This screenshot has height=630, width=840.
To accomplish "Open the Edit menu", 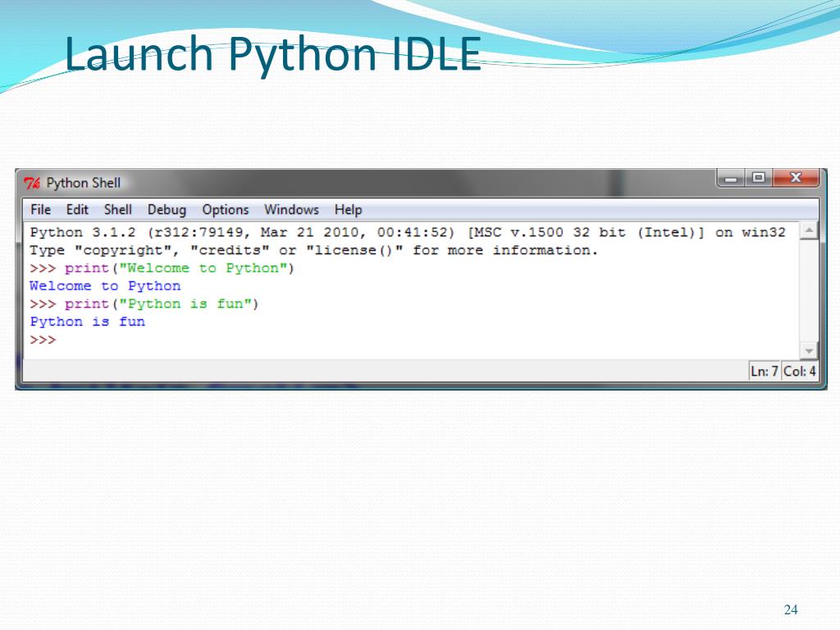I will coord(77,209).
